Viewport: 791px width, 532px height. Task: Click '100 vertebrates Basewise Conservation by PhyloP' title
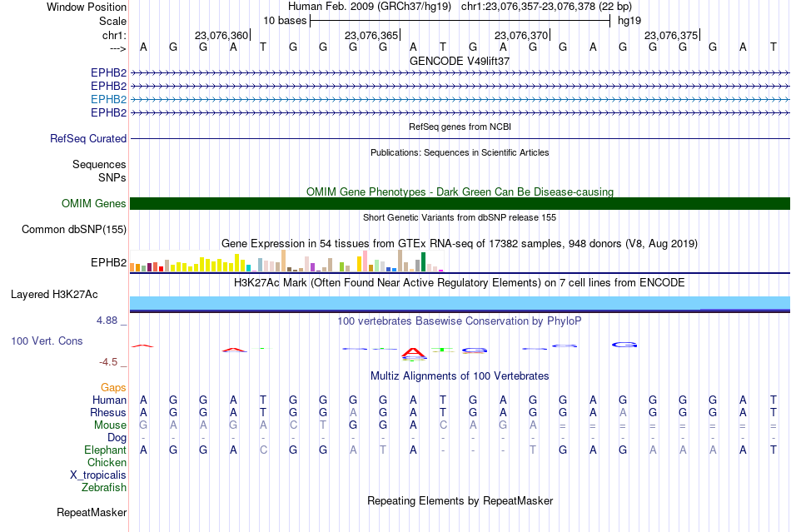pyautogui.click(x=460, y=321)
